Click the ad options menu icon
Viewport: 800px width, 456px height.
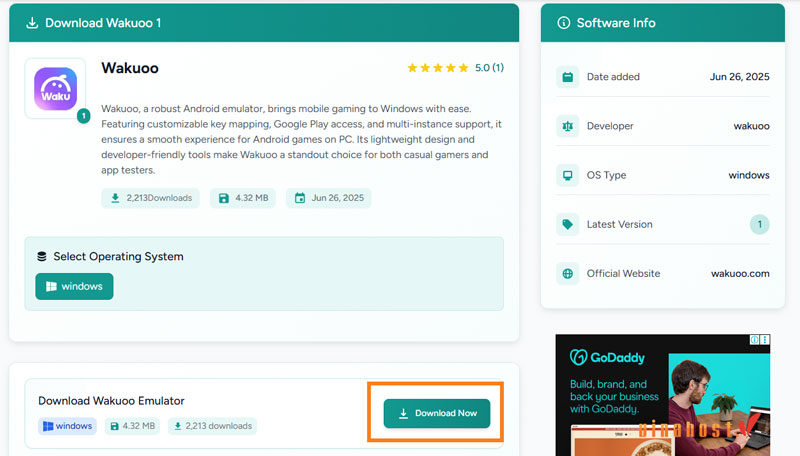tap(764, 340)
